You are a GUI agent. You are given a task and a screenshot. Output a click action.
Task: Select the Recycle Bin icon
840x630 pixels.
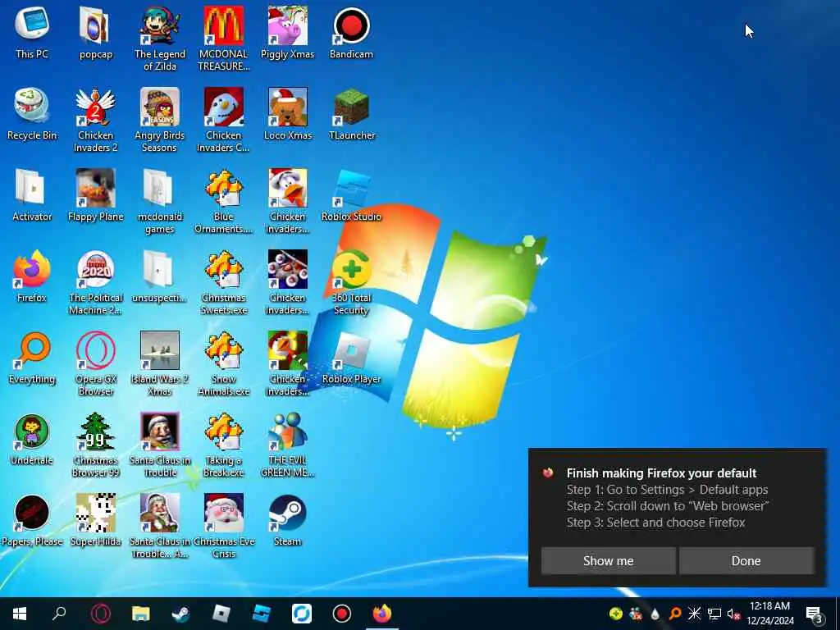coord(32,113)
